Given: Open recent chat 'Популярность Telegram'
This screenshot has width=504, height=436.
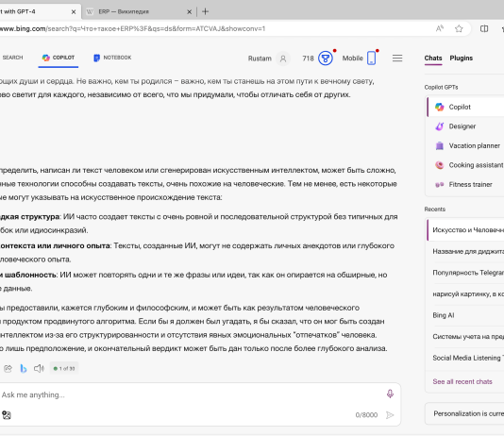Looking at the screenshot, I should [x=465, y=273].
